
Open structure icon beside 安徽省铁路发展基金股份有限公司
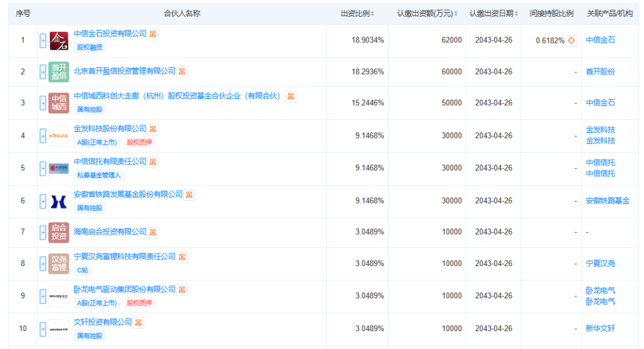click(x=190, y=194)
